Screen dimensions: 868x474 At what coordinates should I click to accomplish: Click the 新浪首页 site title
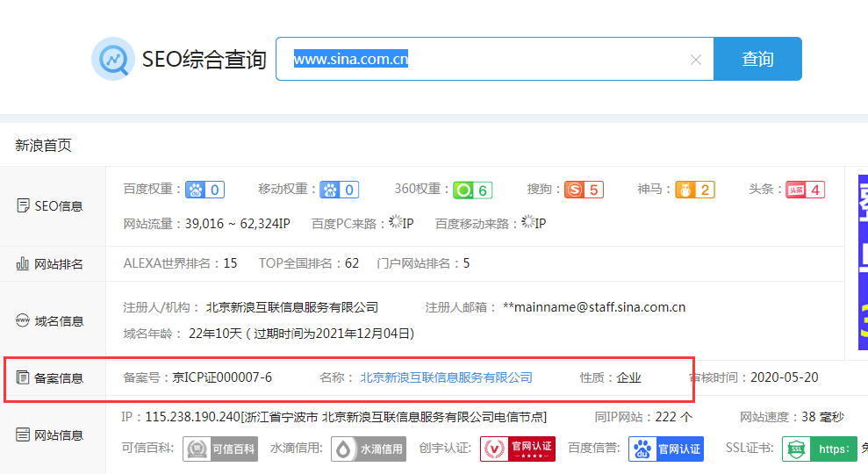pyautogui.click(x=43, y=146)
